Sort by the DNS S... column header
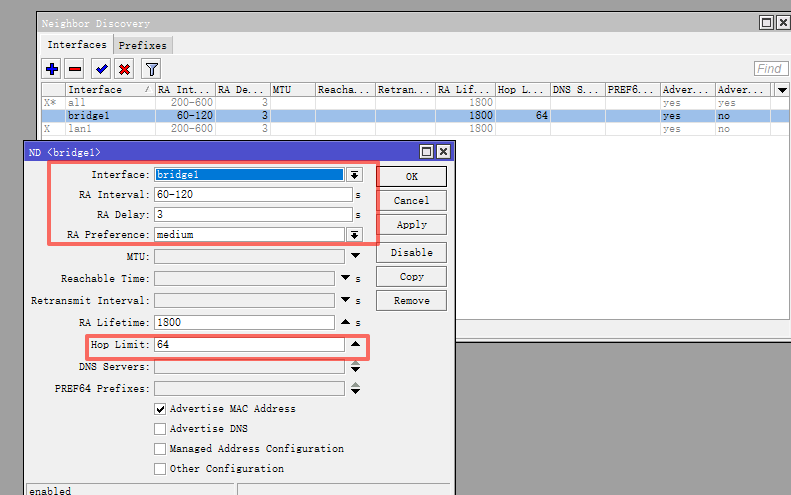791x495 pixels. tap(578, 90)
